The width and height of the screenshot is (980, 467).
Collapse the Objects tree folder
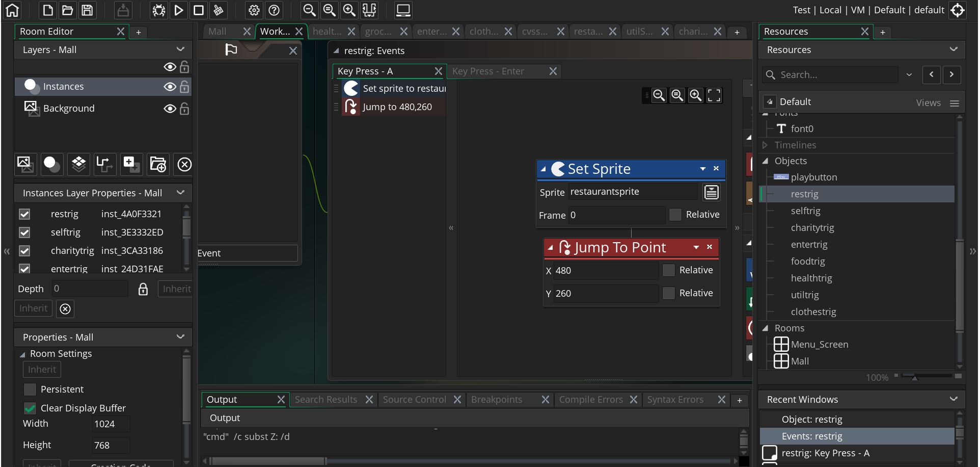click(x=765, y=161)
